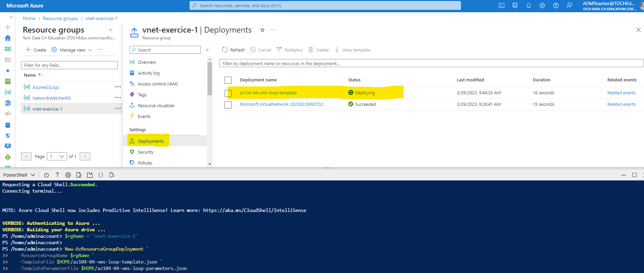
Task: Check the az104-04-vms-loop-template row checkbox
Action: click(x=228, y=93)
